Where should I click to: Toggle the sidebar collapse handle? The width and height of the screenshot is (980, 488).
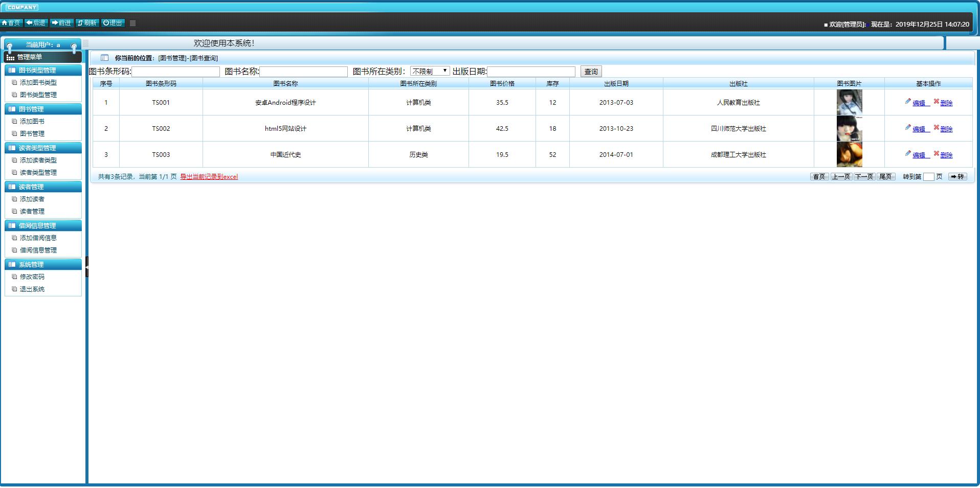[87, 267]
